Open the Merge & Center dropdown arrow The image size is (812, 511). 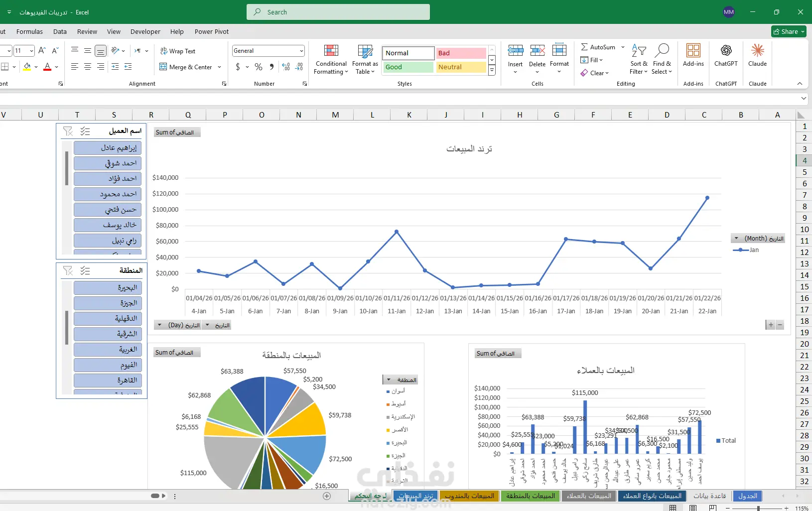pyautogui.click(x=219, y=67)
